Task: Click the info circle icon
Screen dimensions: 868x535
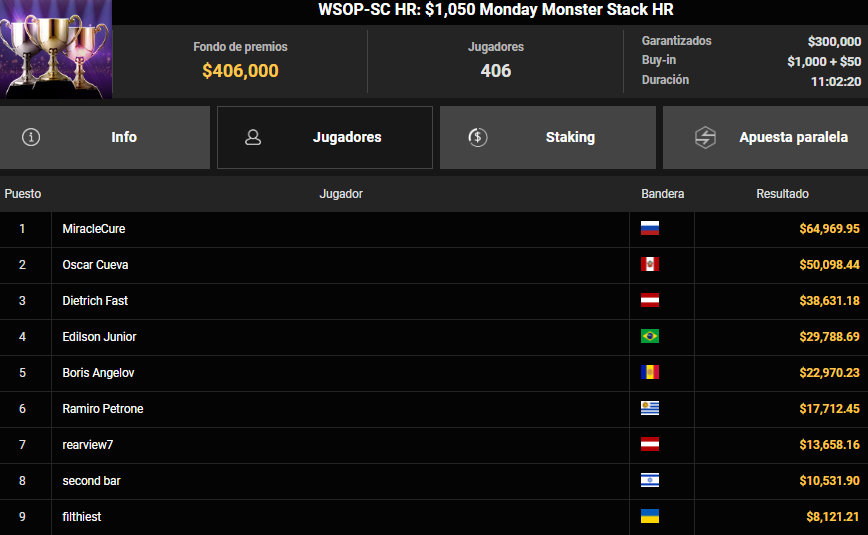Action: coord(30,137)
